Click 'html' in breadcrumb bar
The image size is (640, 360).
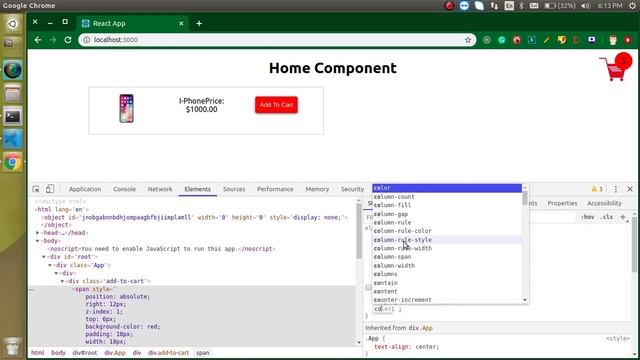click(x=38, y=353)
